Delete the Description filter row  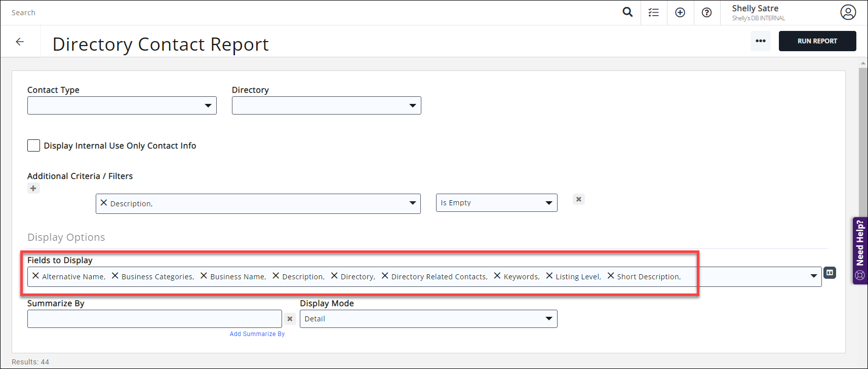tap(578, 199)
